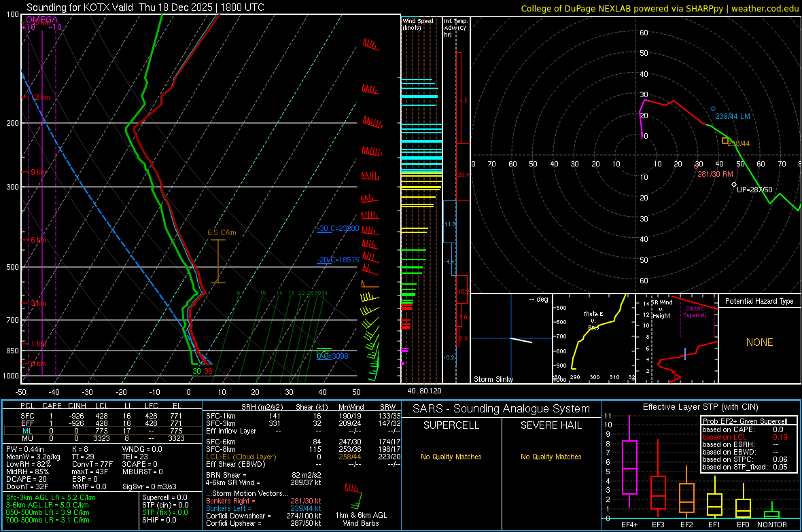Screen dimensions: 802x532
Task: Click the LCL=3096' level label
Action: pos(333,355)
